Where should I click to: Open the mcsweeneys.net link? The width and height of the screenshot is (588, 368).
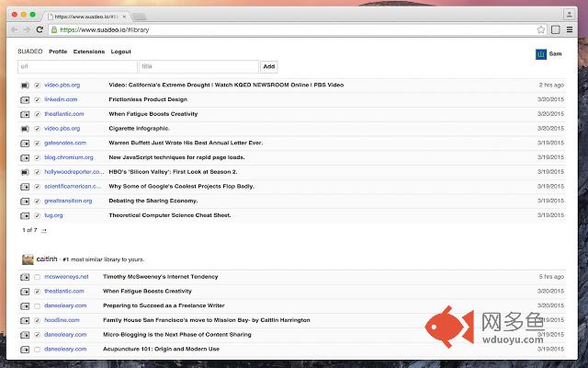[66, 277]
